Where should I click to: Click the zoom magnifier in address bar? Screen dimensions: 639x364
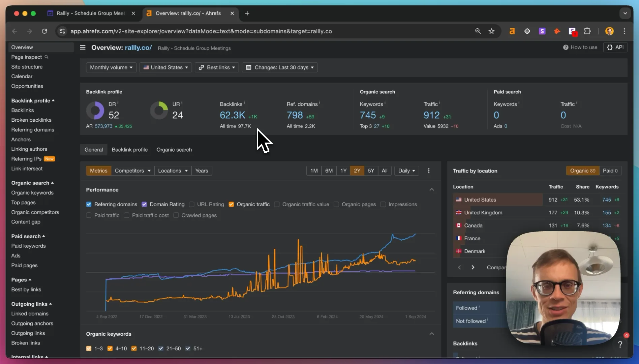pos(478,31)
